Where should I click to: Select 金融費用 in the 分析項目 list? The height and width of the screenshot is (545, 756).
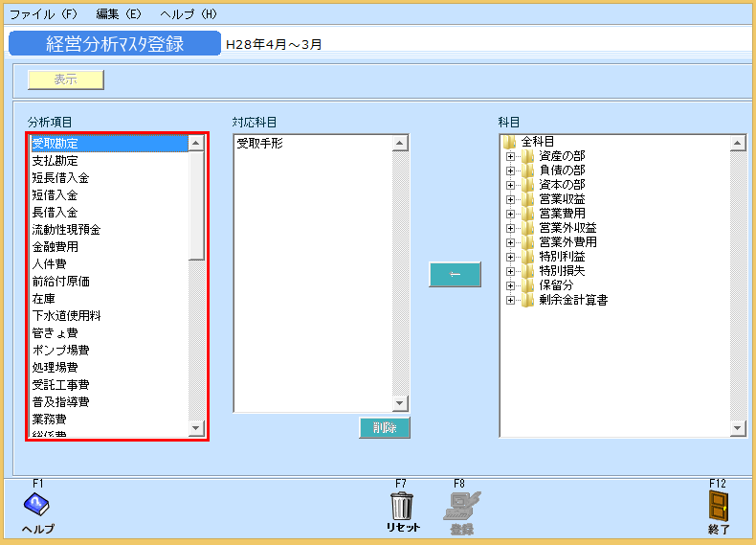point(109,247)
